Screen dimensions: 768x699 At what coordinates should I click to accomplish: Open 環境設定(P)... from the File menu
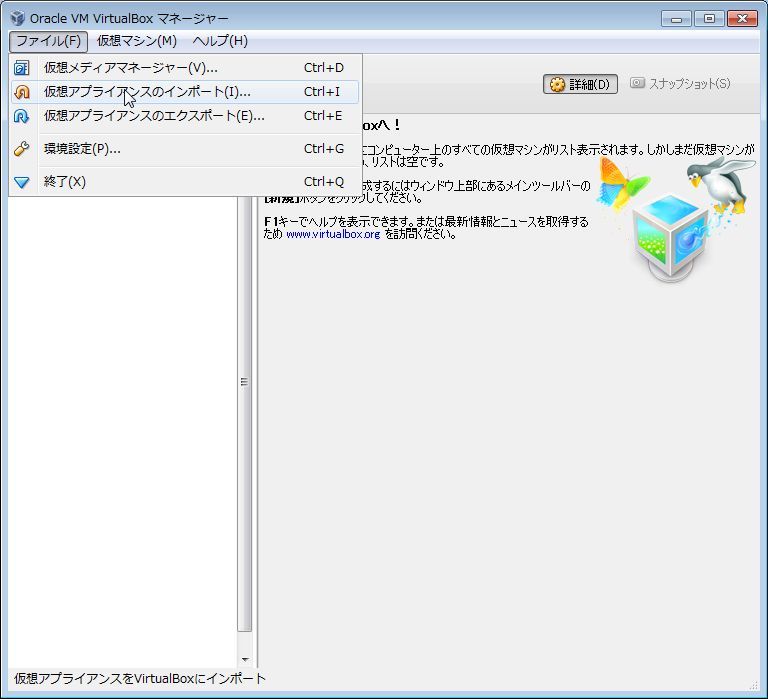coord(185,148)
